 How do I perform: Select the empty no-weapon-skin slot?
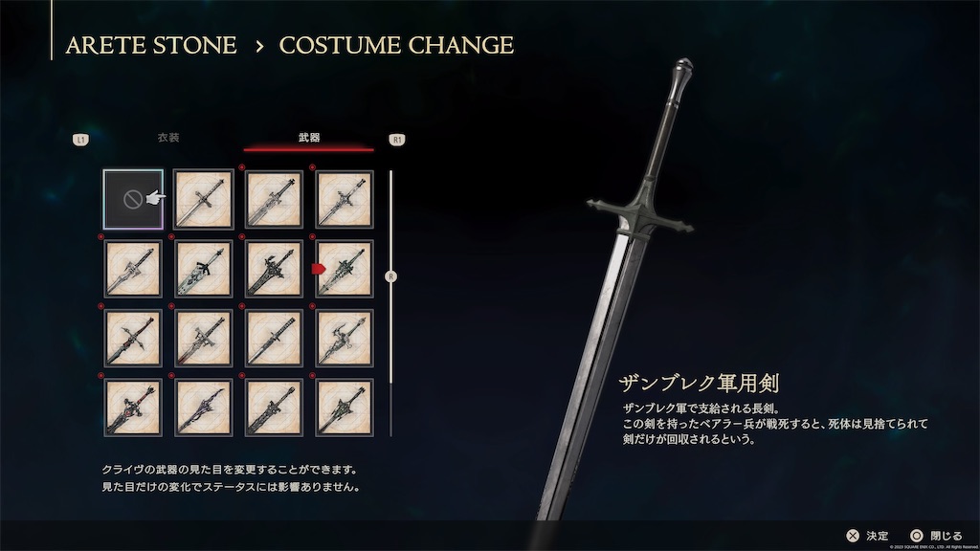pyautogui.click(x=133, y=199)
